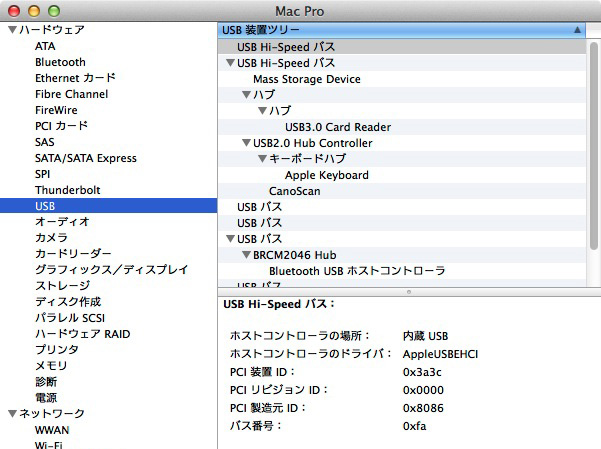
Task: Choose SATA/SATA Express in the sidebar
Action: tap(85, 158)
